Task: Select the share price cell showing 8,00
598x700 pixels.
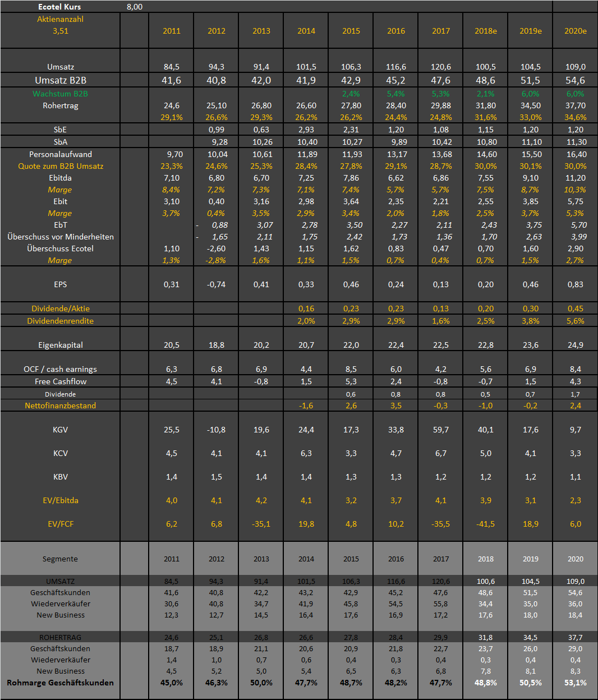Action: pos(135,7)
